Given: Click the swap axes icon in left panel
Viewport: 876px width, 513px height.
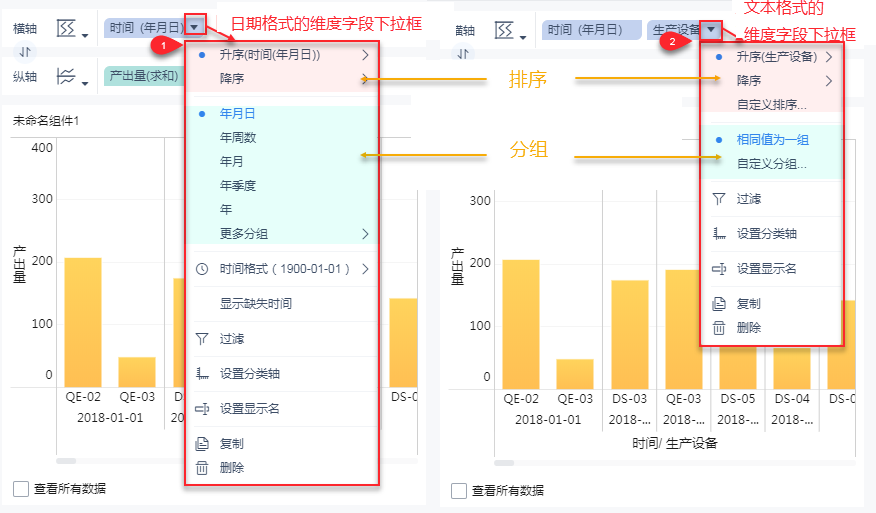Looking at the screenshot, I should tap(25, 53).
